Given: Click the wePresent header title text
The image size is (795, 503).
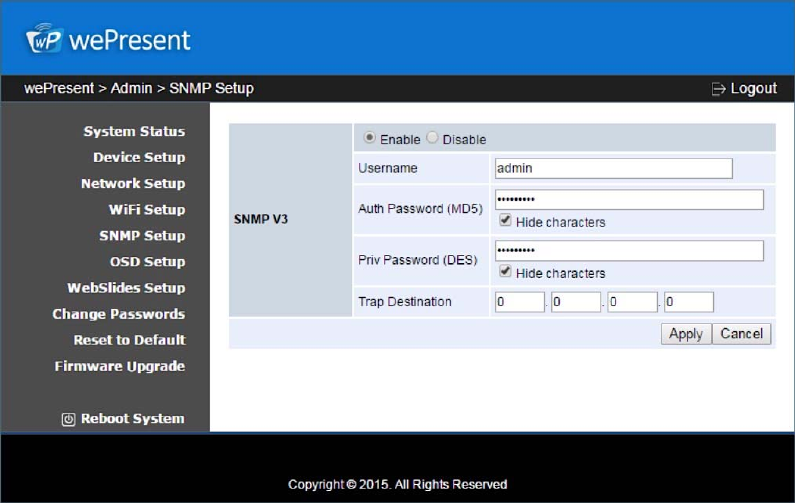Looking at the screenshot, I should [x=130, y=41].
